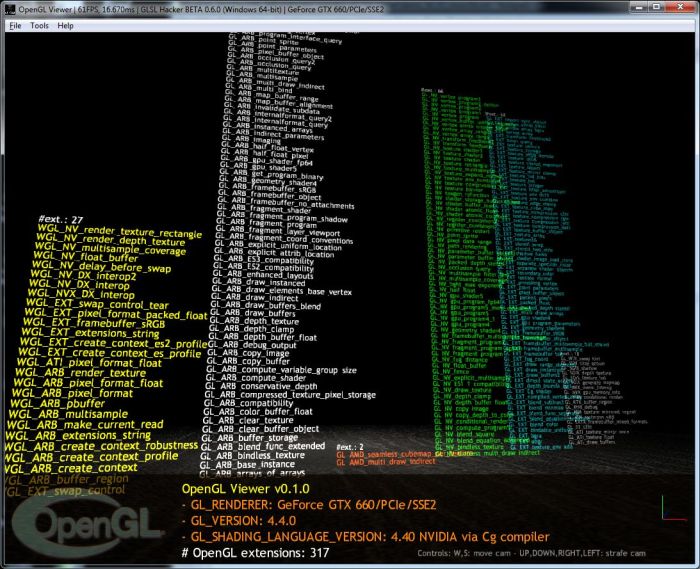
Task: Minimize the OpenGL Viewer window
Action: [x=639, y=7]
